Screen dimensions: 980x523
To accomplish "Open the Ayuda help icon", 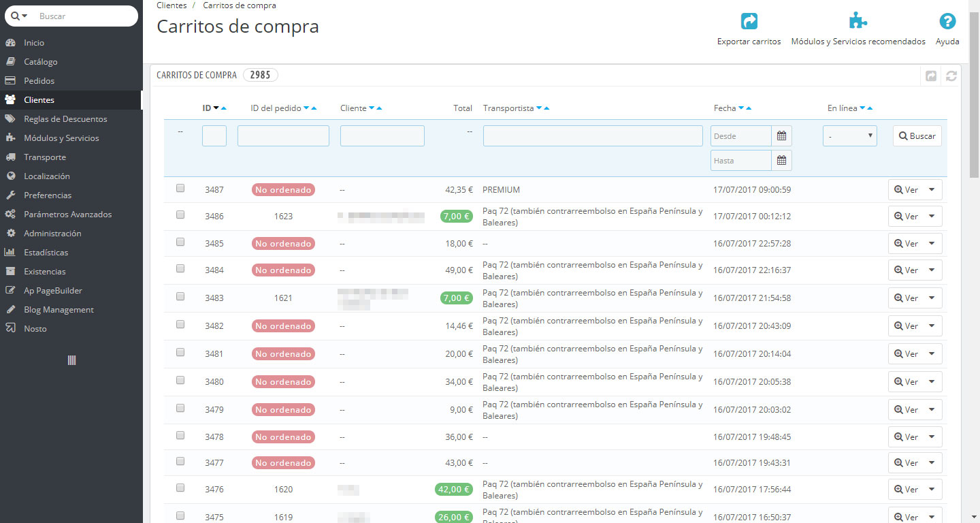I will pos(947,21).
